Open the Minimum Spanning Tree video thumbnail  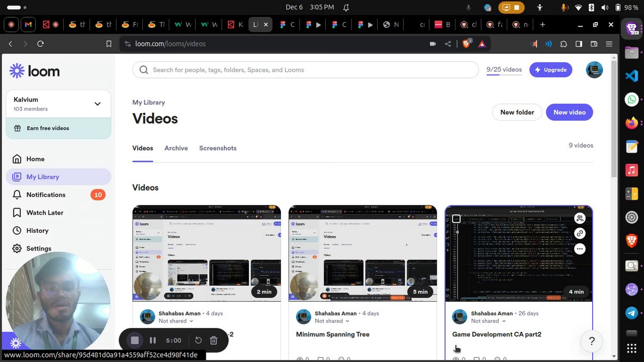click(x=362, y=253)
